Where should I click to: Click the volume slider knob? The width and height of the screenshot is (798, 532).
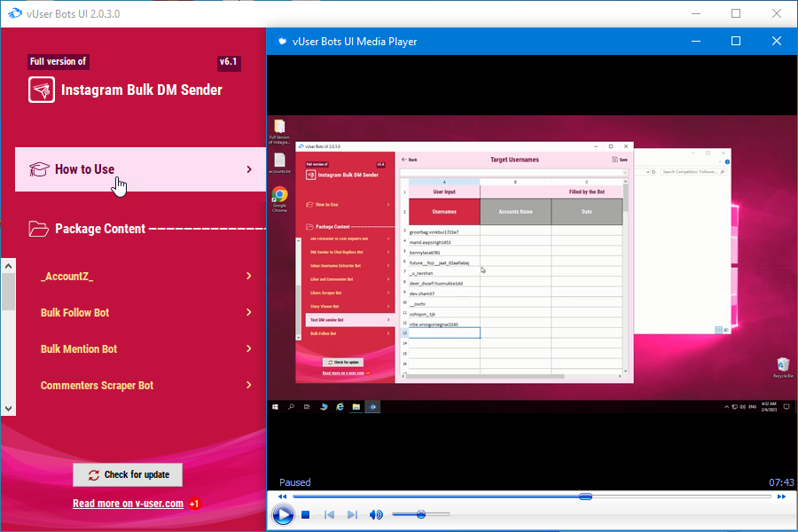[x=421, y=514]
